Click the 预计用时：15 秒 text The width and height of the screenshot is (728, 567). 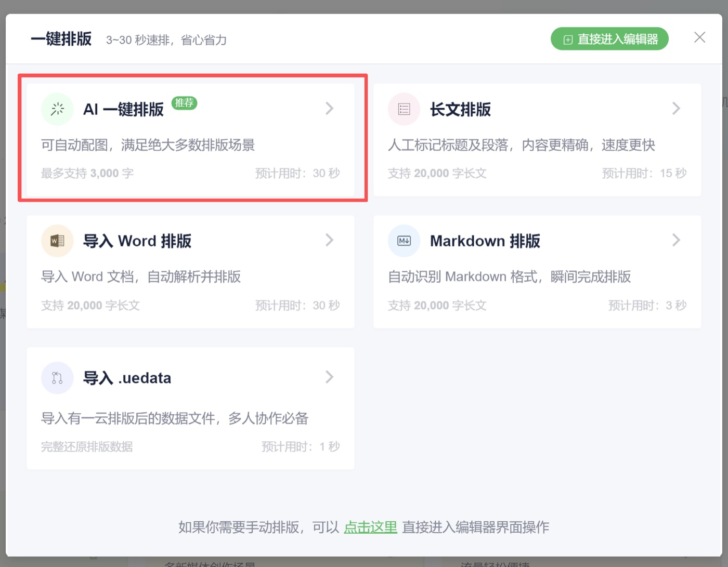(x=644, y=174)
